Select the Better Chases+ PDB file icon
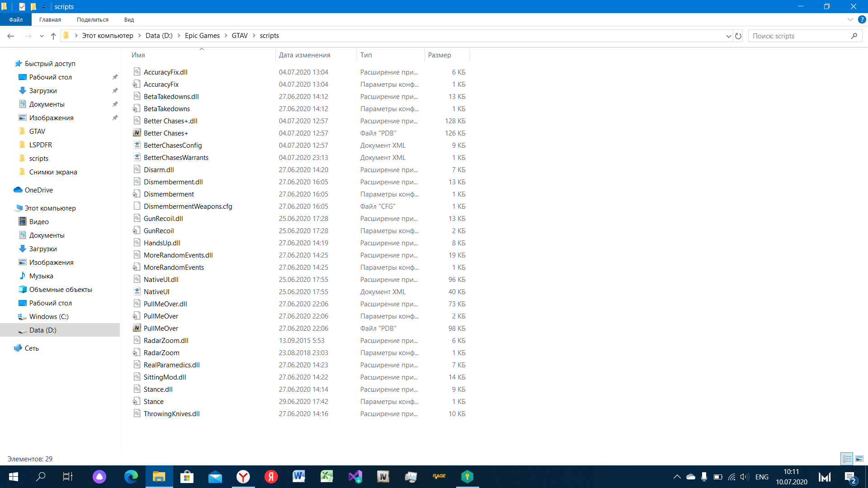 point(137,133)
